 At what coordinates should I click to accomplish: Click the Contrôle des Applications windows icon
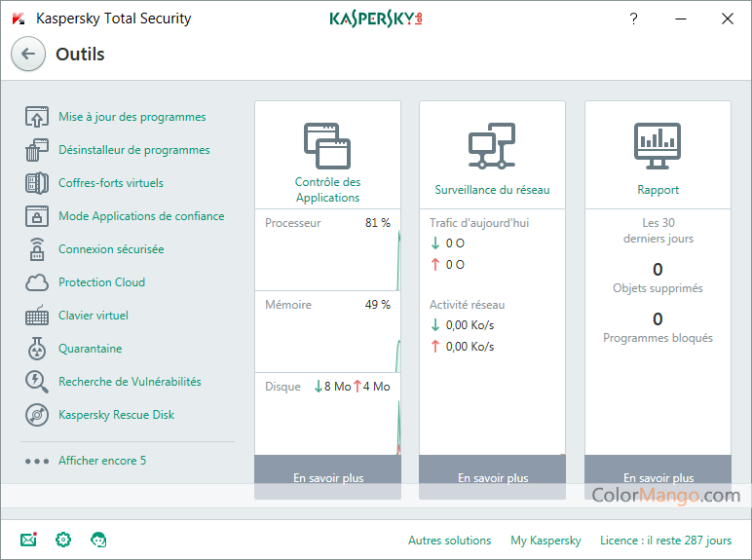(x=327, y=146)
